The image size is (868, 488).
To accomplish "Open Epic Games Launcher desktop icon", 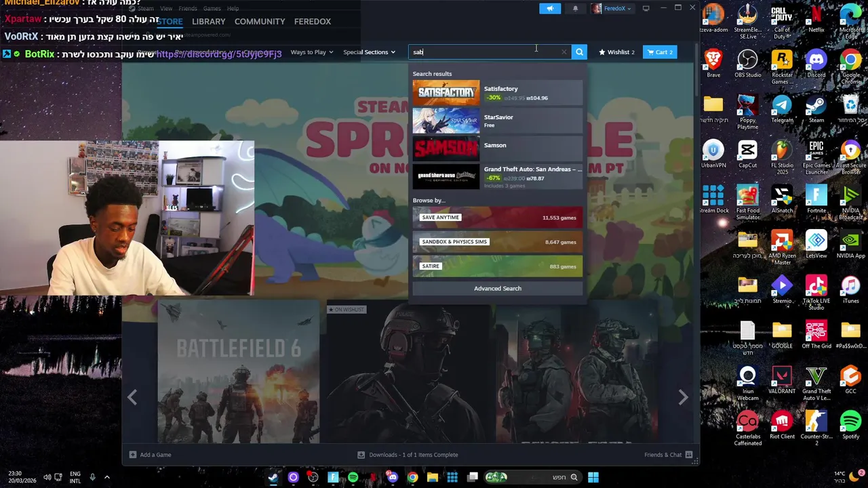I will click(x=816, y=157).
